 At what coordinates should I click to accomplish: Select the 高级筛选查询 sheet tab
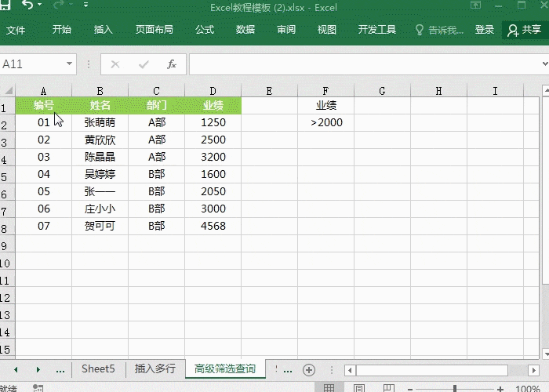[225, 369]
